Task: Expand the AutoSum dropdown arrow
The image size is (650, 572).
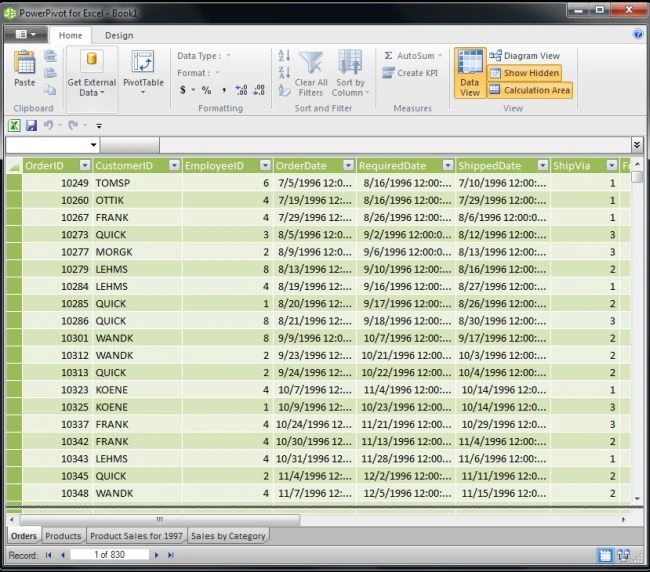Action: pos(440,56)
